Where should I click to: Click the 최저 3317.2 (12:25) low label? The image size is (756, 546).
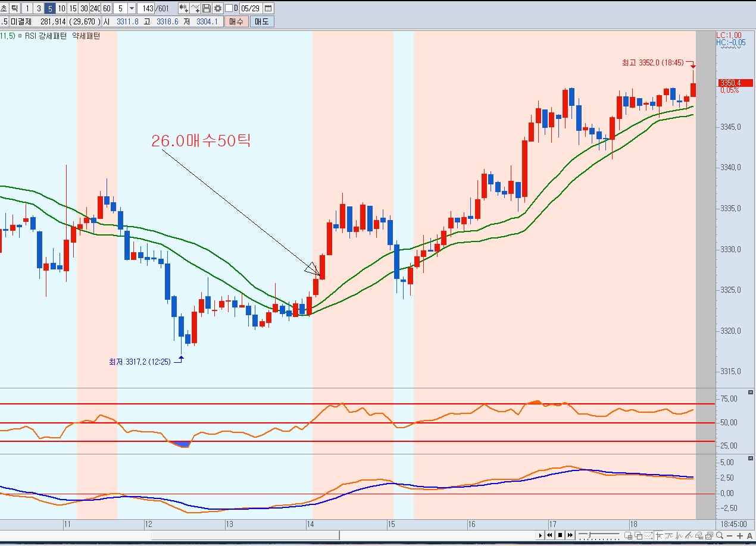point(139,361)
